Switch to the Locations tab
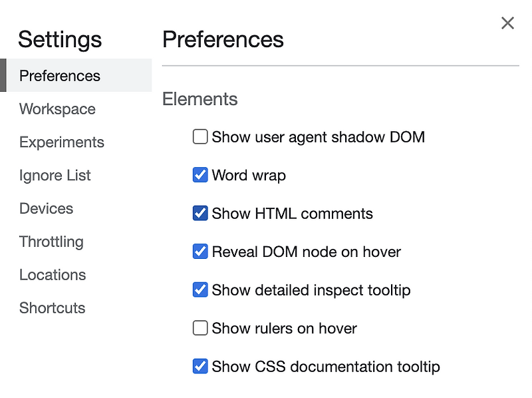Image resolution: width=532 pixels, height=398 pixels. point(53,275)
